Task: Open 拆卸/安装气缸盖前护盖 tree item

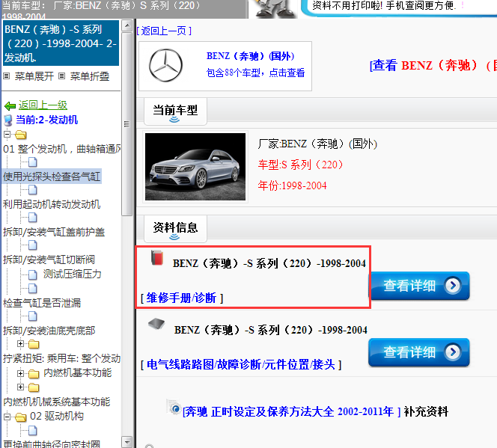Action: (x=54, y=232)
